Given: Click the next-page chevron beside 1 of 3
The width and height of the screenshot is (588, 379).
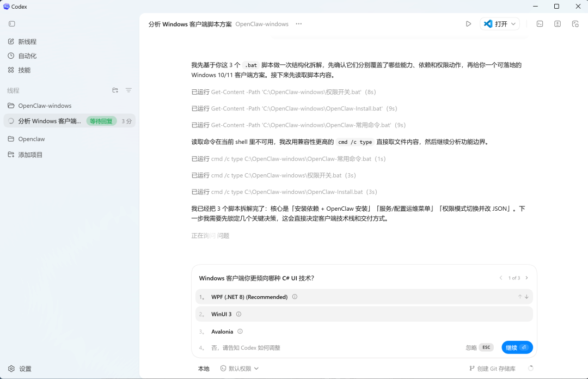Looking at the screenshot, I should coord(526,278).
